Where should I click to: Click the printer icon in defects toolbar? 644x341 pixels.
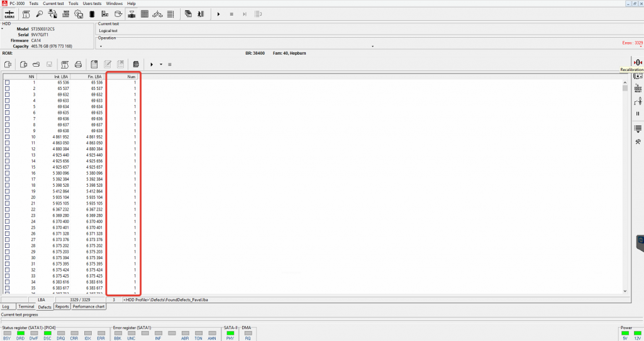coord(78,64)
